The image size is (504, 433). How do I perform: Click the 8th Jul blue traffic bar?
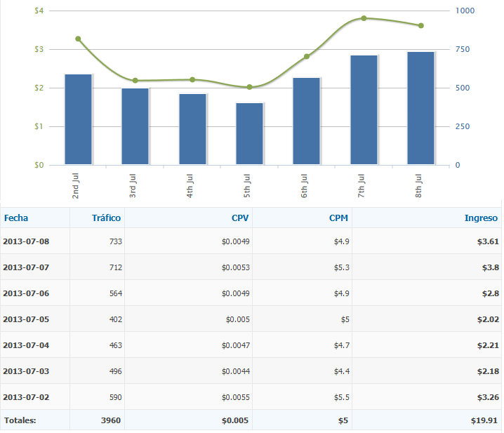click(x=420, y=108)
